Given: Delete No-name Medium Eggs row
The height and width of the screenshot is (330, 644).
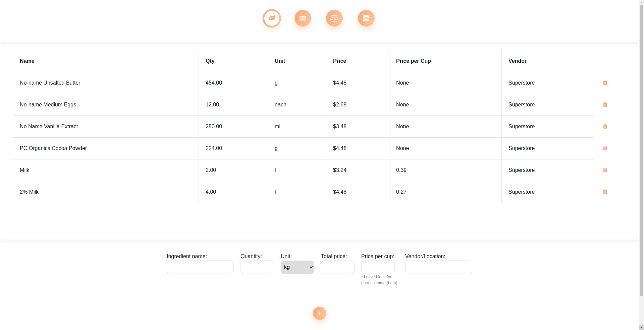Looking at the screenshot, I should (x=605, y=105).
